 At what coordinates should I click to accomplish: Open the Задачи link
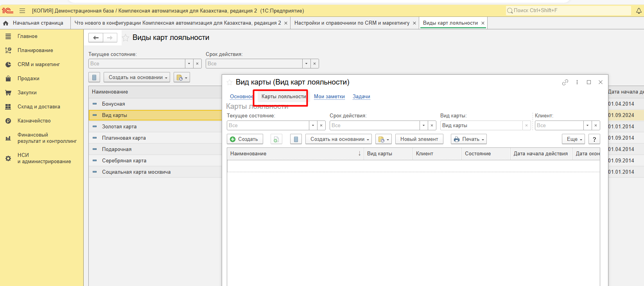[x=361, y=97]
